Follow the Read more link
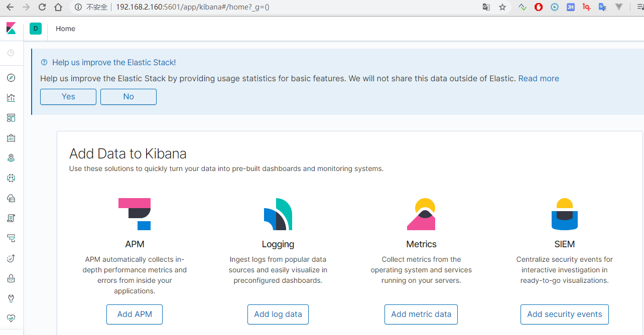 tap(539, 78)
